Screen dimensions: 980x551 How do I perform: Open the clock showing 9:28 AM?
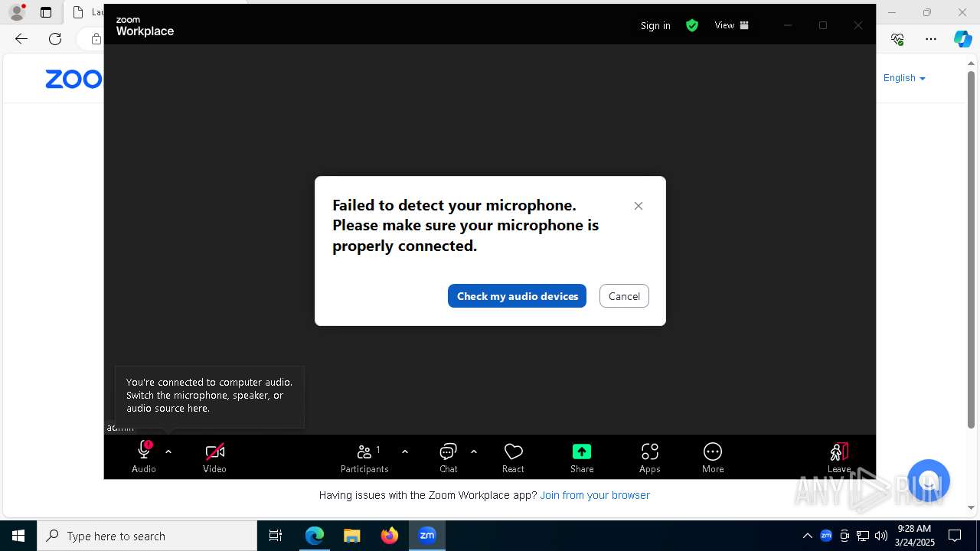914,536
